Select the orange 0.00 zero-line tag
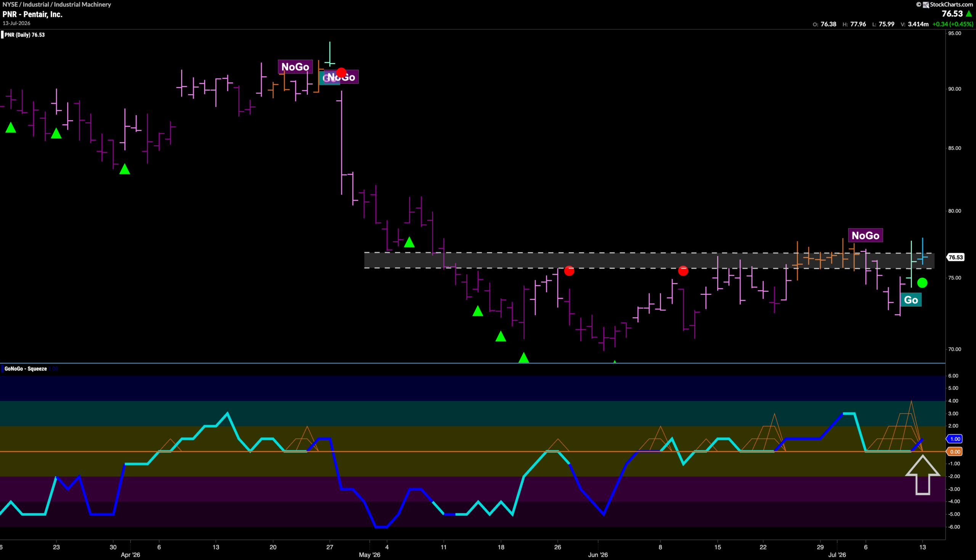The width and height of the screenshot is (976, 560). coord(955,451)
